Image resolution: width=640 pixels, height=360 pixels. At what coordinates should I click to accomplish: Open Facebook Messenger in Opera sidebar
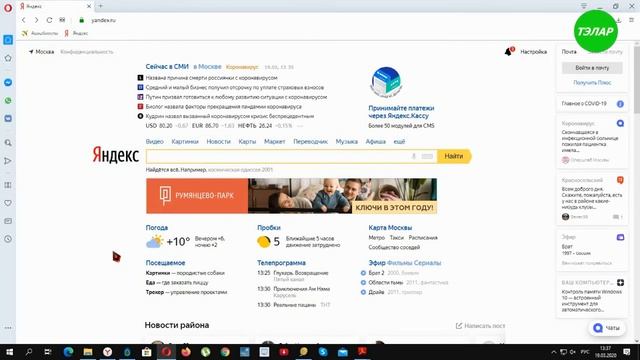(8, 82)
